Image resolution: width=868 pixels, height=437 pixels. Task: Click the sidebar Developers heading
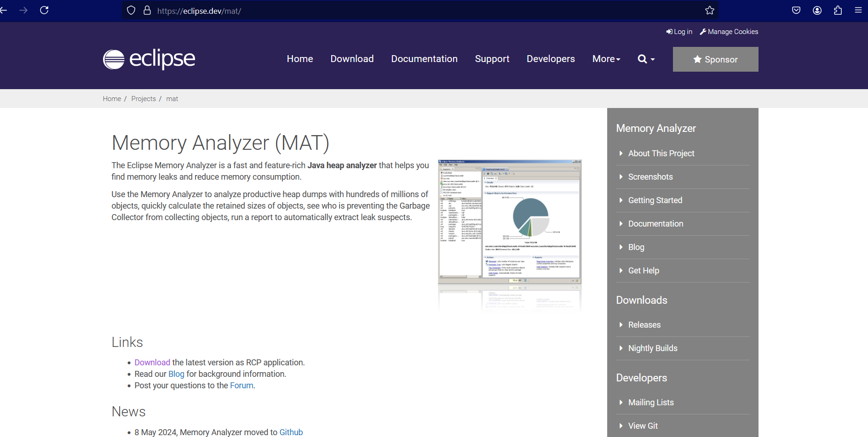[x=642, y=378]
